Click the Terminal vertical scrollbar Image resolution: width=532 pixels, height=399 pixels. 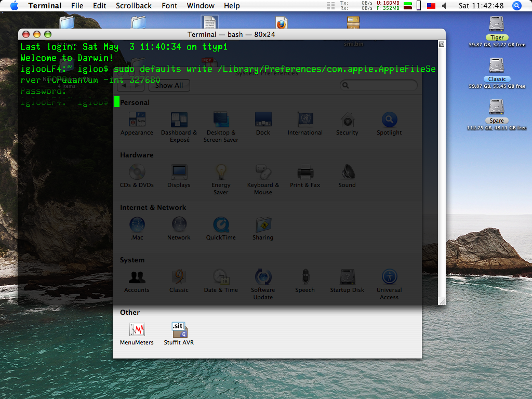pos(442,172)
